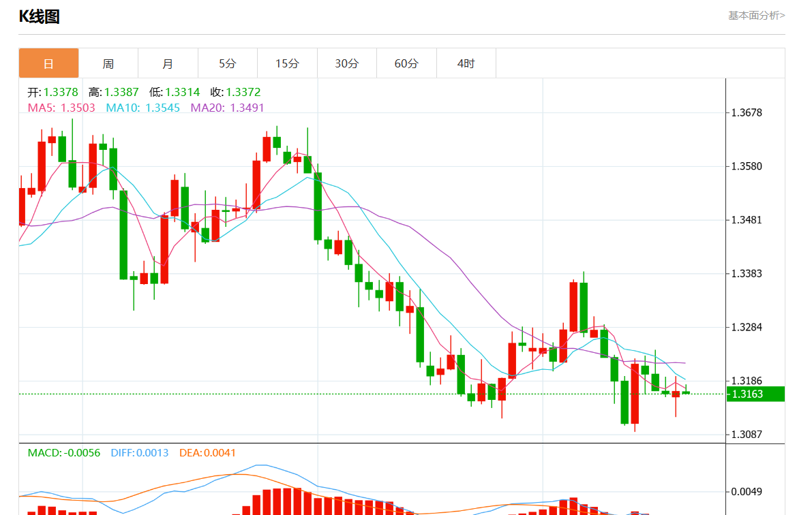The width and height of the screenshot is (812, 515).
Task: Click the MACD: -0.0056 value
Action: [63, 453]
